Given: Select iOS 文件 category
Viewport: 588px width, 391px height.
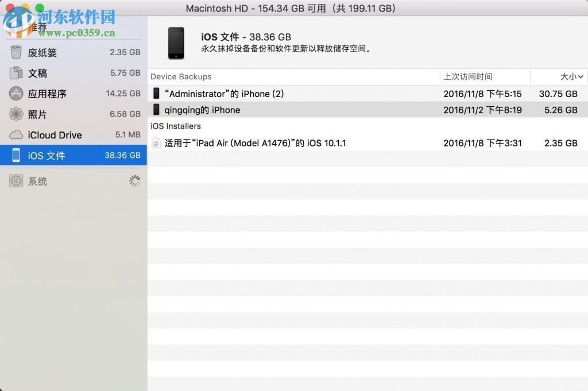Looking at the screenshot, I should coord(73,155).
